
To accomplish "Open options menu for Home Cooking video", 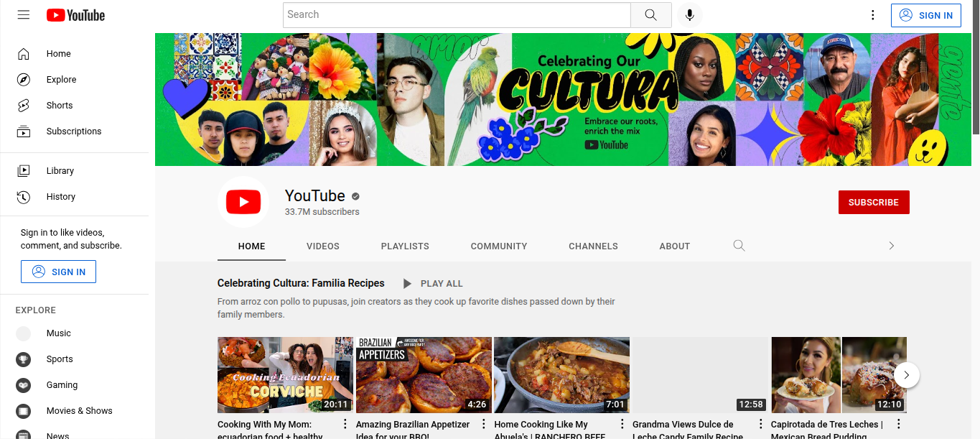I will 622,424.
